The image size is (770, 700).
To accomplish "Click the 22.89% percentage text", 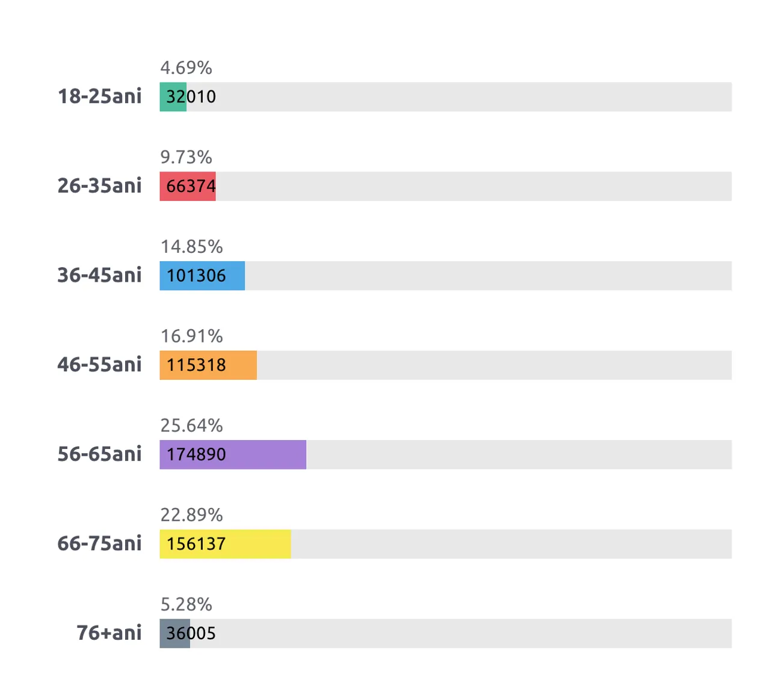I will (x=191, y=515).
